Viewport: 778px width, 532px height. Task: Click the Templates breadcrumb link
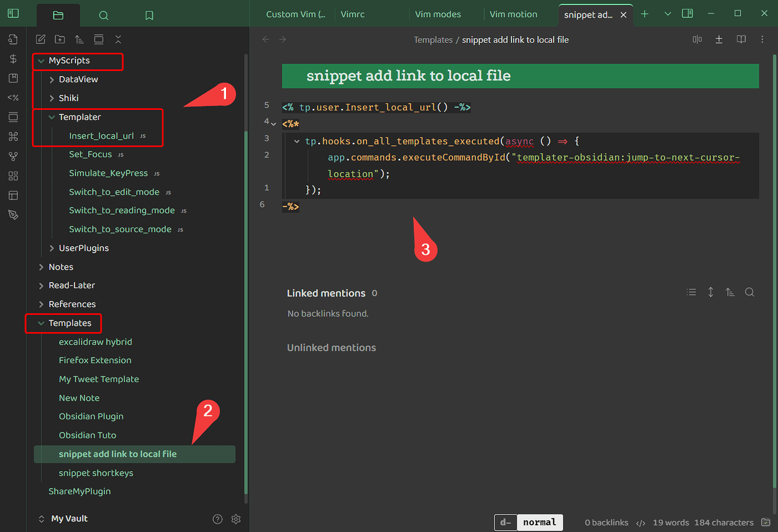click(433, 39)
